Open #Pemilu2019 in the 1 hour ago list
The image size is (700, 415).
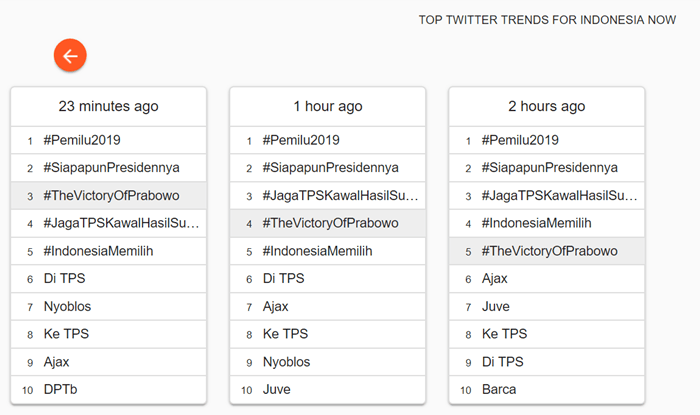(301, 140)
